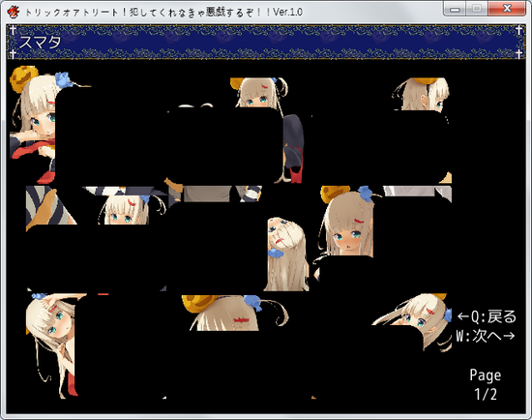This screenshot has height=420, width=532.
Task: Click the ←Q:戻る back label
Action: (x=487, y=316)
